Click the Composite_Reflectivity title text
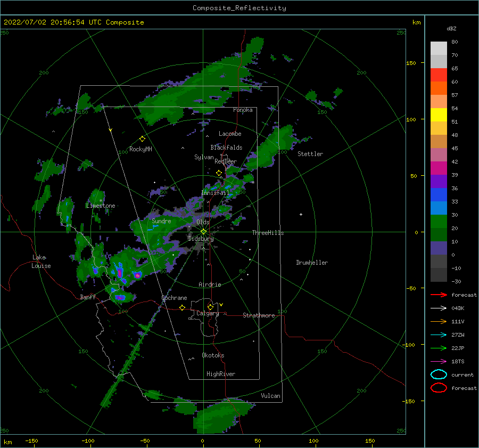Screen dimensions: 479x448 point(240,8)
